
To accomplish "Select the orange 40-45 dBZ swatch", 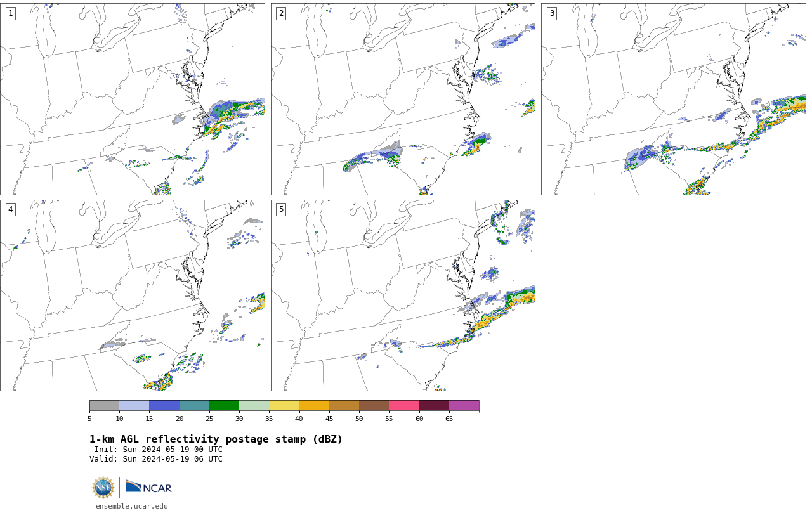I will click(314, 406).
